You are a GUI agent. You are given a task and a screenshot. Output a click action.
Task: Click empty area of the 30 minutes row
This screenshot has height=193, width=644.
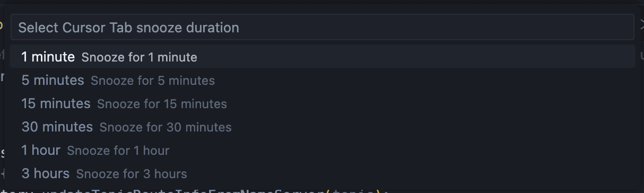(430, 127)
